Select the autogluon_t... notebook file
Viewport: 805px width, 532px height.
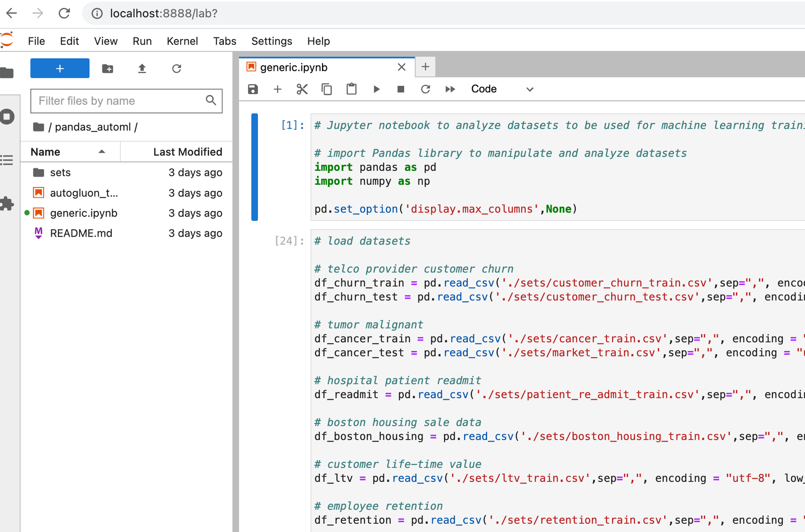[127, 193]
